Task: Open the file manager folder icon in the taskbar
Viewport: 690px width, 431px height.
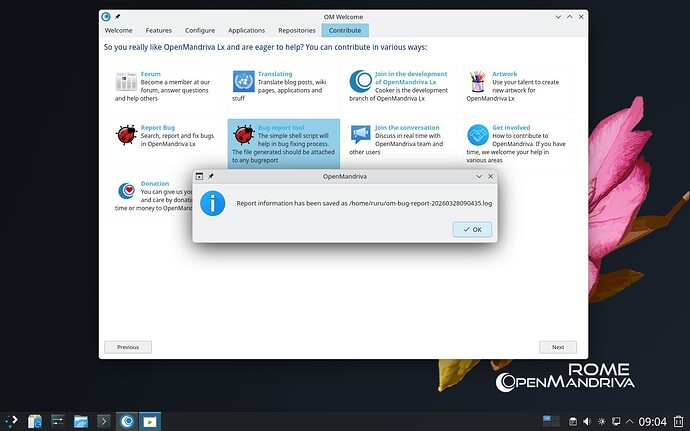Action: [x=81, y=421]
